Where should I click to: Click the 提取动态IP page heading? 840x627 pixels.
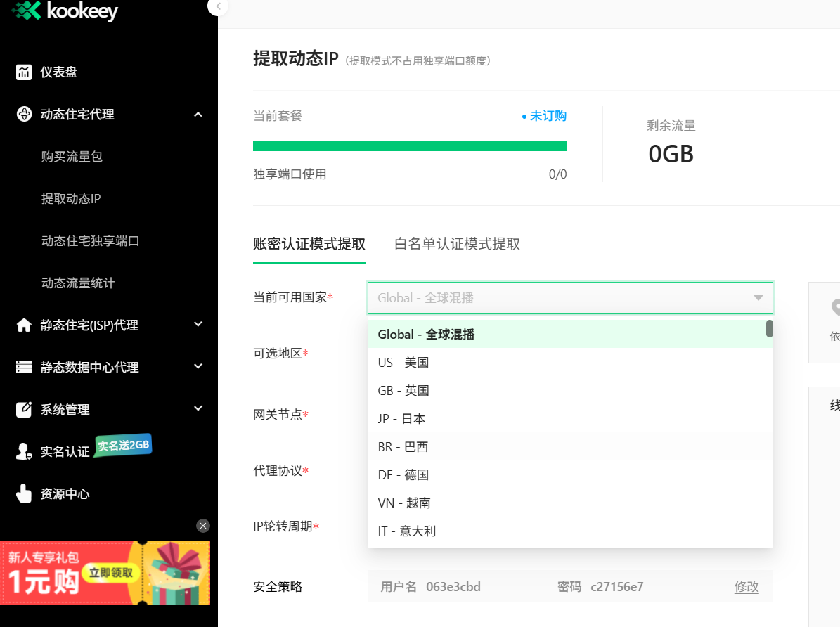tap(296, 58)
